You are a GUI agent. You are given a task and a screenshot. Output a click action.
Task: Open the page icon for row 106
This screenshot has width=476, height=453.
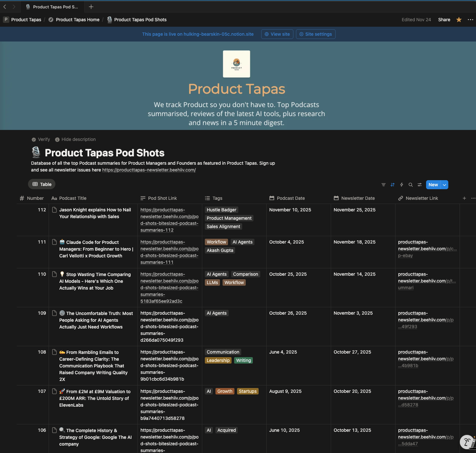pyautogui.click(x=54, y=430)
